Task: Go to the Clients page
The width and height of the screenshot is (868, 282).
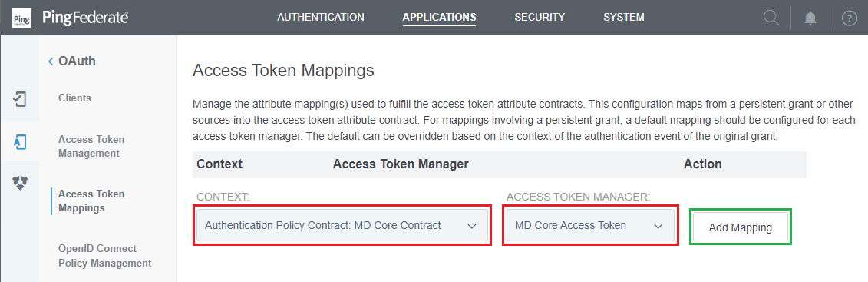Action: point(74,98)
